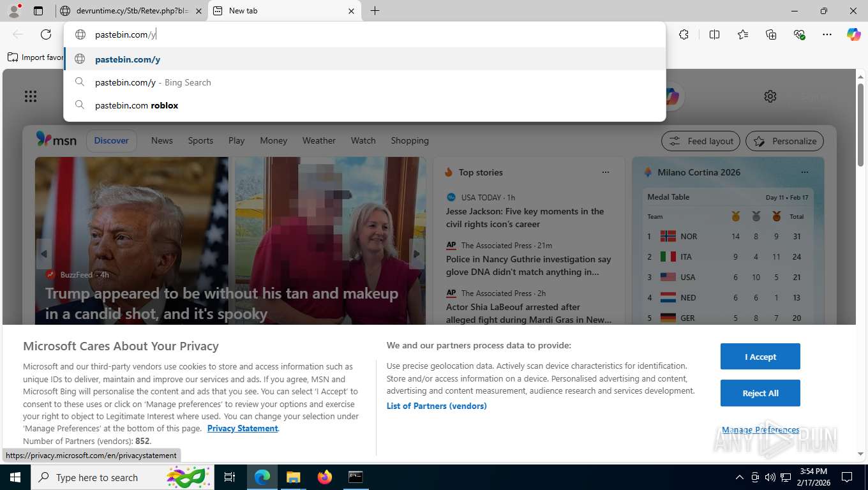Open the Nancy Guthrie investigation story
The image size is (868, 490).
pyautogui.click(x=528, y=265)
